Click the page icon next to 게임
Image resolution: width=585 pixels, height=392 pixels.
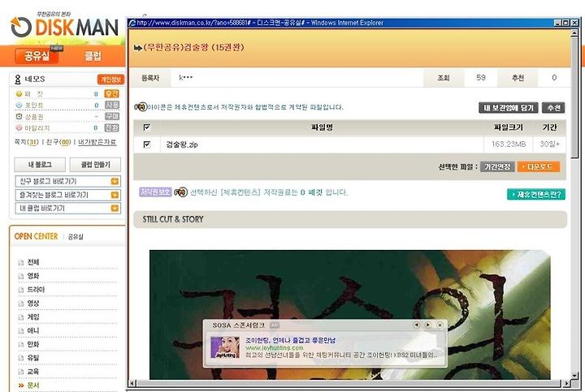pyautogui.click(x=21, y=317)
